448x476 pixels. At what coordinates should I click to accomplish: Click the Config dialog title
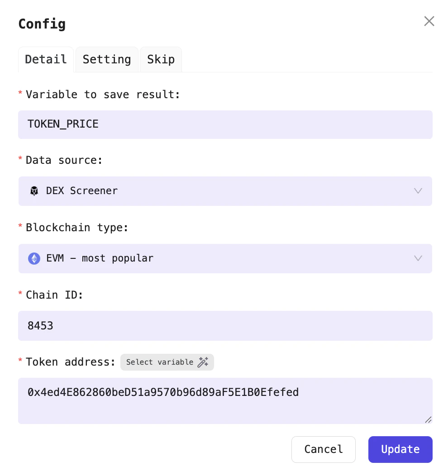(42, 24)
